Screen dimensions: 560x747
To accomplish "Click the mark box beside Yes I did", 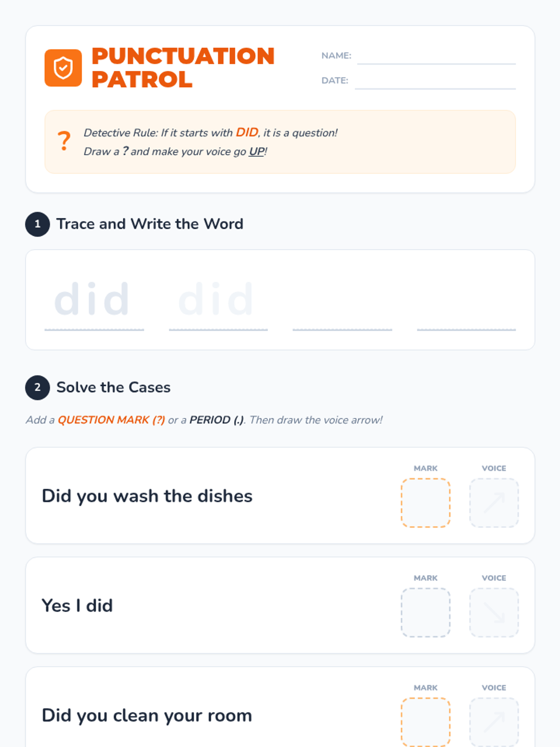I will [426, 613].
